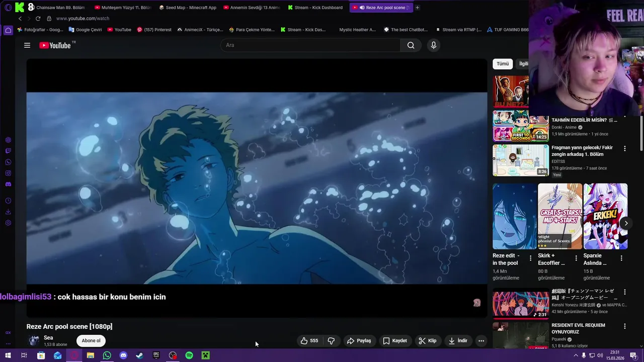Show next shorts with right chevron

pyautogui.click(x=626, y=223)
